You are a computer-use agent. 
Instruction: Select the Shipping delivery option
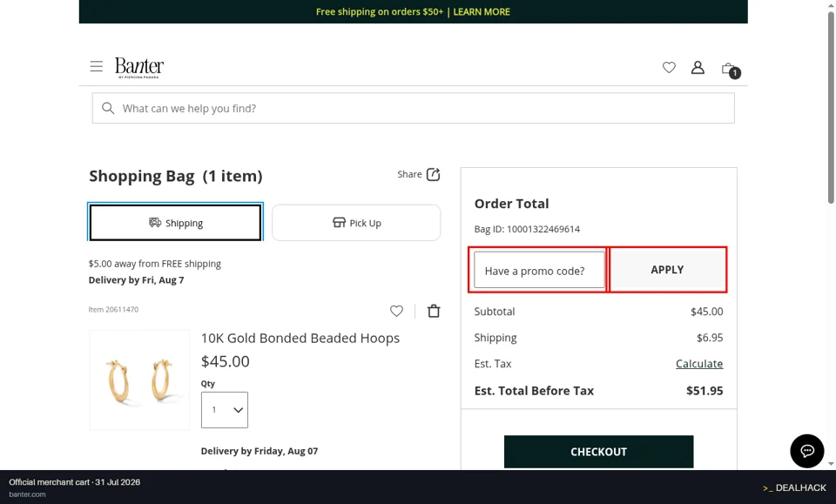[x=175, y=223]
